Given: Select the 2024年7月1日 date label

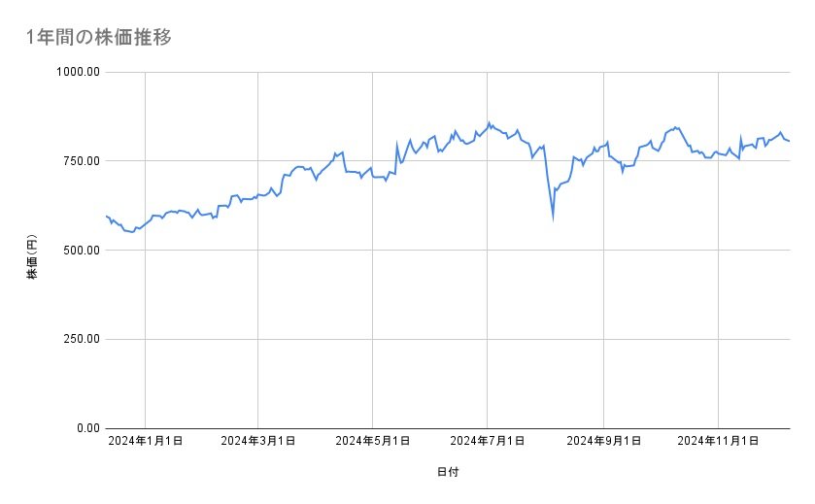Looking at the screenshot, I should pos(489,442).
